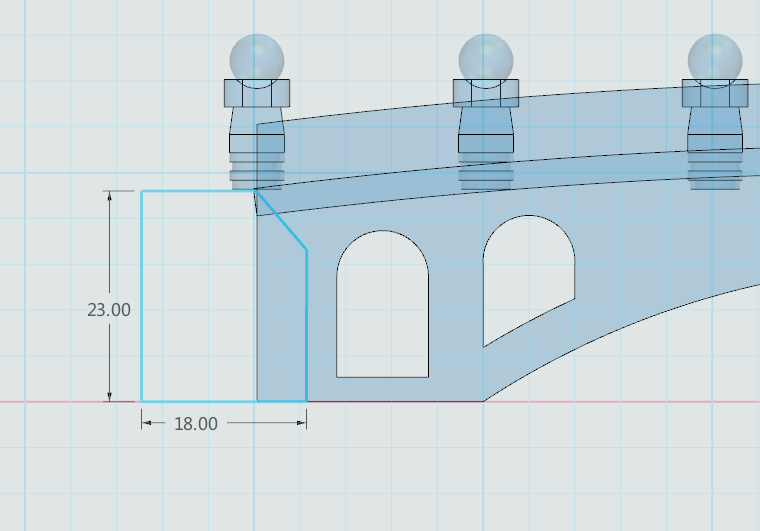Pick the sketch's bottom-right corner point
Viewport: 760px width, 531px height.
pos(306,401)
